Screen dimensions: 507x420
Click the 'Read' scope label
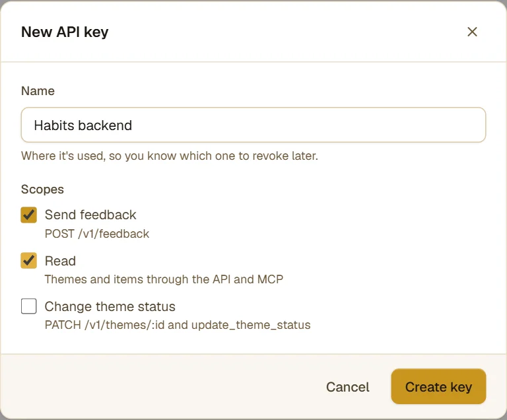click(60, 261)
